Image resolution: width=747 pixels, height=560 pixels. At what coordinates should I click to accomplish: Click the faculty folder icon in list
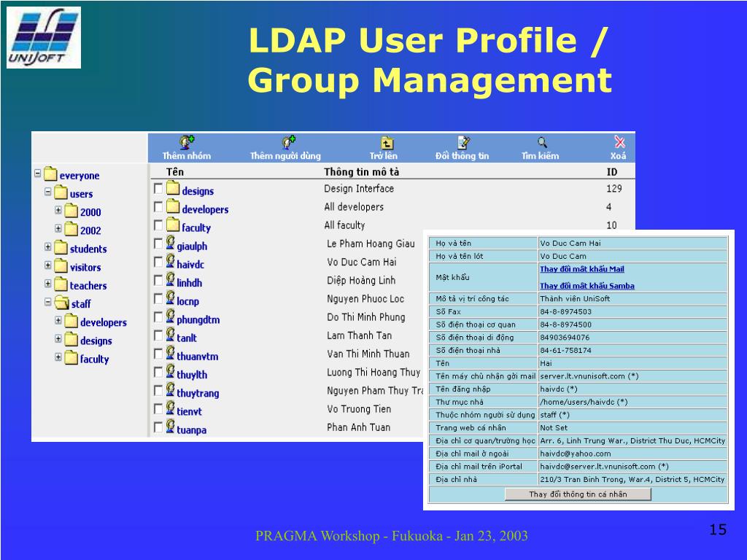coord(173,225)
